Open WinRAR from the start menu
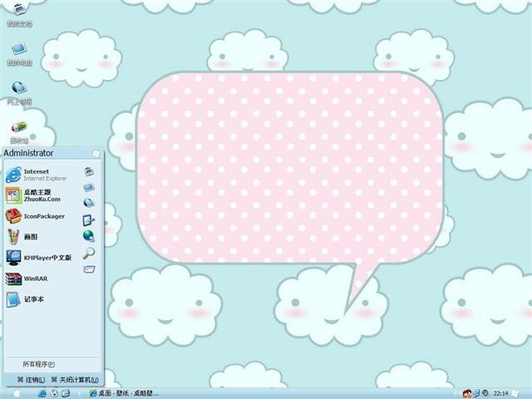 click(27, 278)
